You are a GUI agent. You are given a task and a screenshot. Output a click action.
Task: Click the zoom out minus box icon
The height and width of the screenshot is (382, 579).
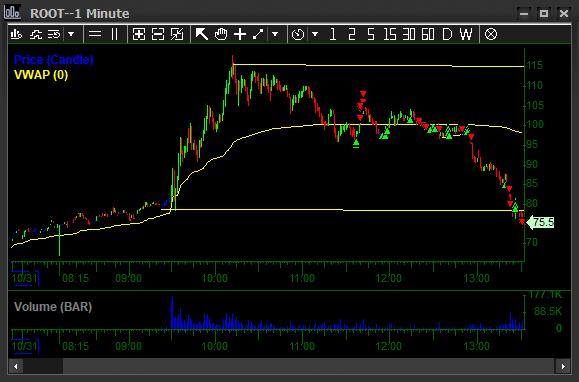158,34
